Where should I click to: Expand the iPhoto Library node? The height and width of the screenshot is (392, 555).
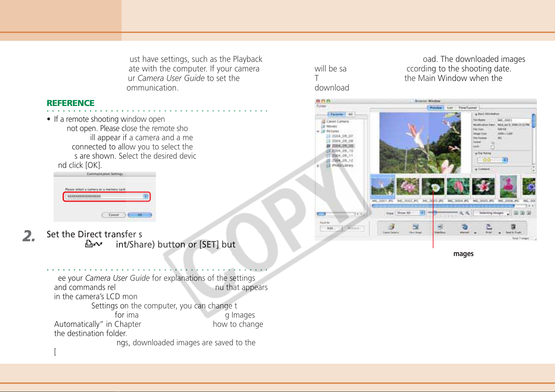318,166
